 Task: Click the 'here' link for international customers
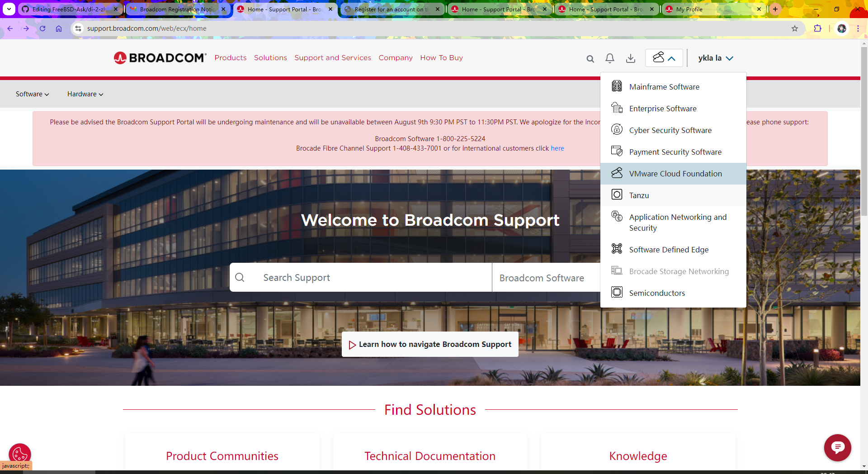click(x=557, y=148)
